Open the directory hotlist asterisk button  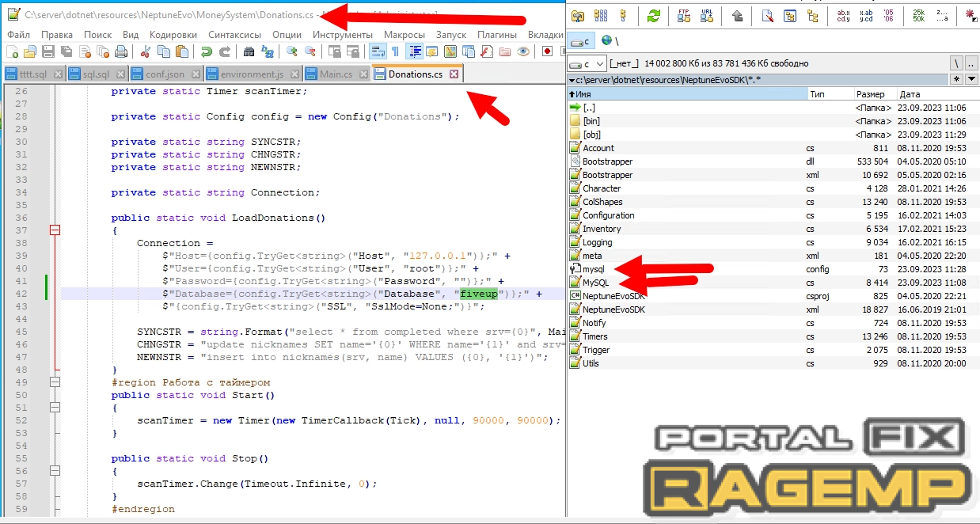click(957, 79)
